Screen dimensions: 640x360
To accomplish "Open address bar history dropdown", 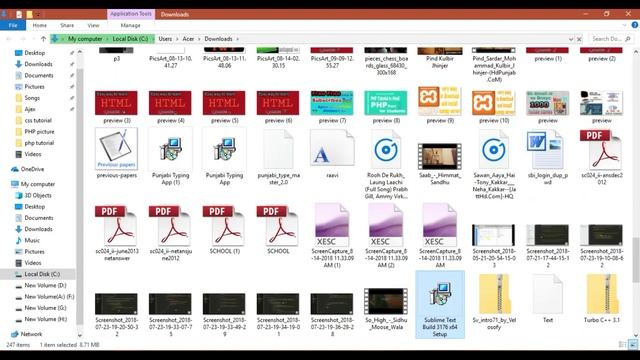I will click(x=571, y=39).
